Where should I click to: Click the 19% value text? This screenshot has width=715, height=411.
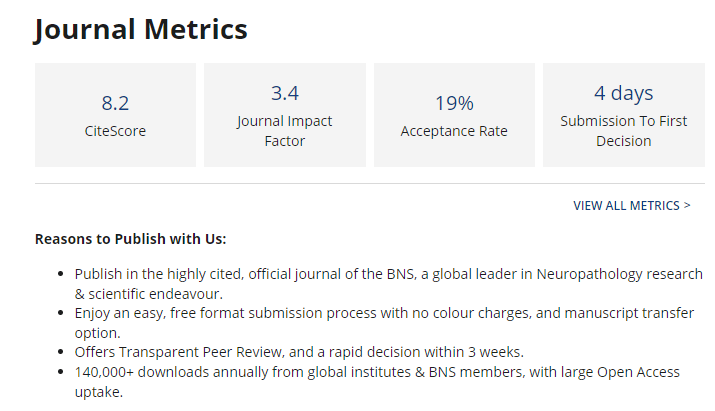(454, 103)
